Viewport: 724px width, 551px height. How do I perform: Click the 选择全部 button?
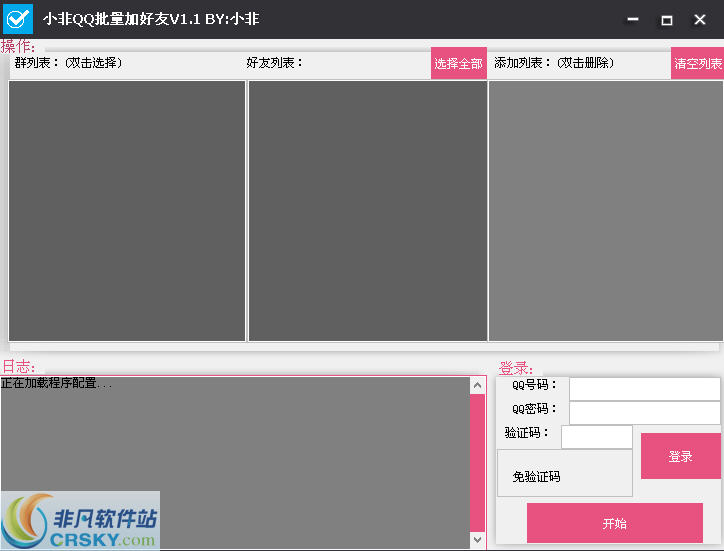pos(459,63)
